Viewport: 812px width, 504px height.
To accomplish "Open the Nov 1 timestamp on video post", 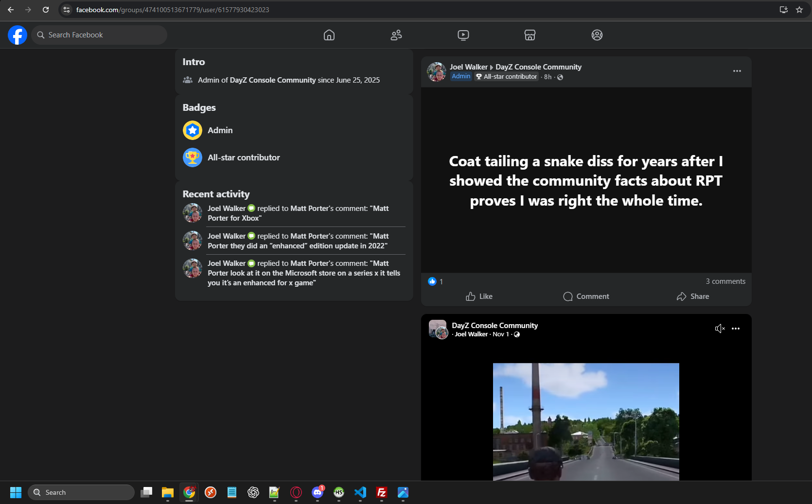I will tap(501, 334).
